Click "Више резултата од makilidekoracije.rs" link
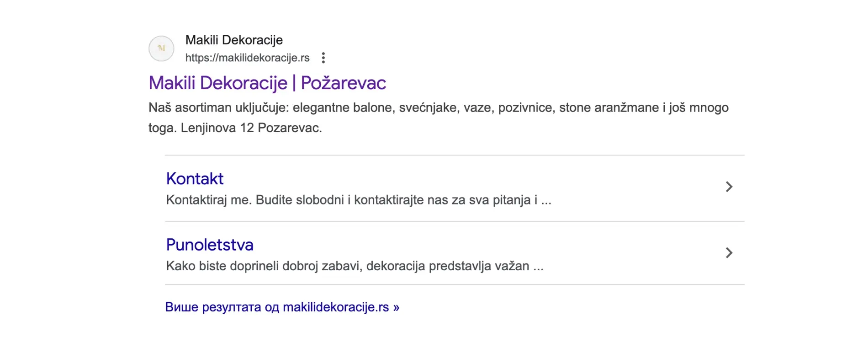 277,307
